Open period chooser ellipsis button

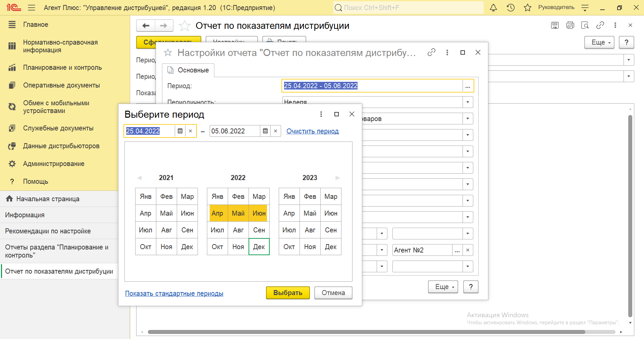pyautogui.click(x=468, y=86)
